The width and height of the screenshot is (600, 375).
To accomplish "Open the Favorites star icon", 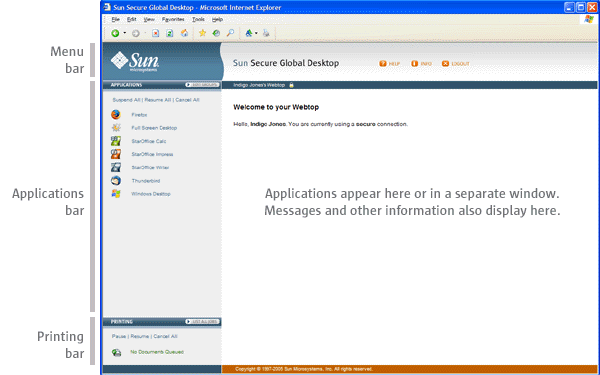I will point(202,33).
